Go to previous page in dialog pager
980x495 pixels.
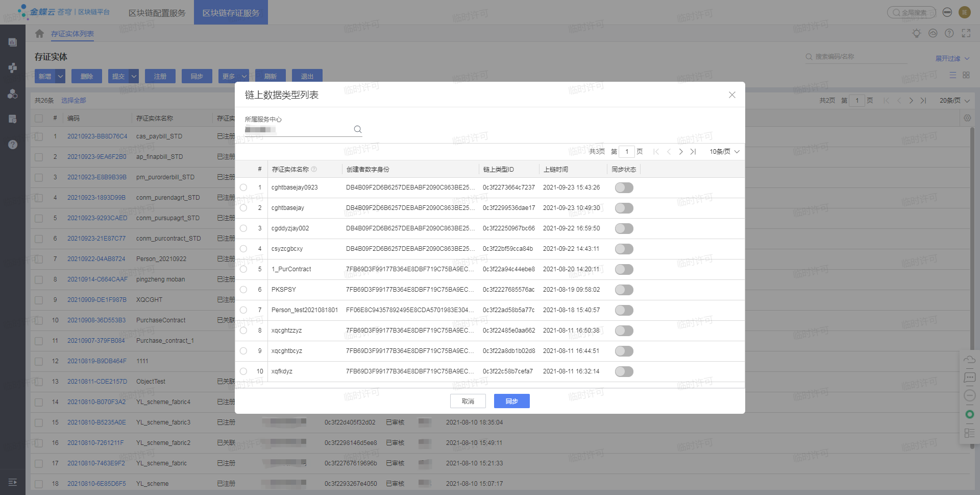click(x=669, y=152)
